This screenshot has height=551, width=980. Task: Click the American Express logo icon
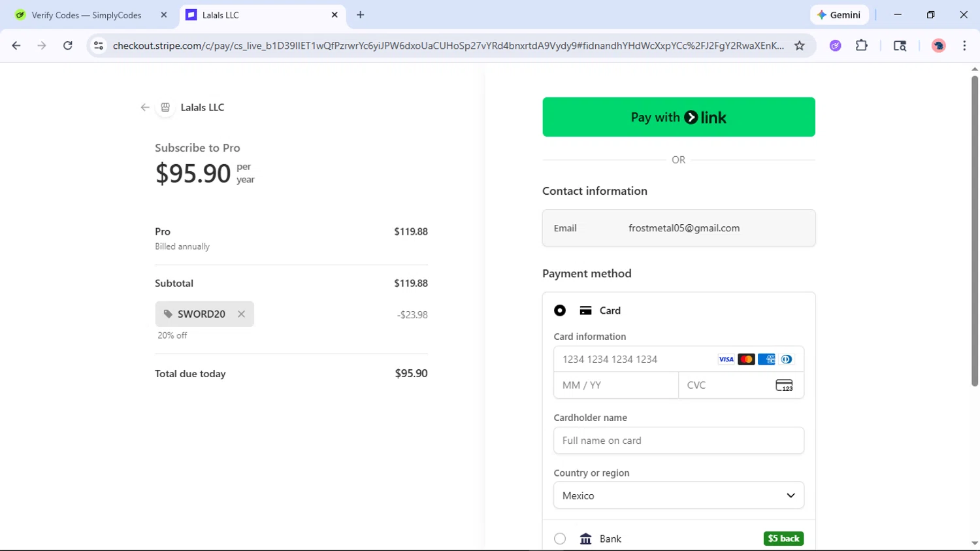click(x=766, y=359)
